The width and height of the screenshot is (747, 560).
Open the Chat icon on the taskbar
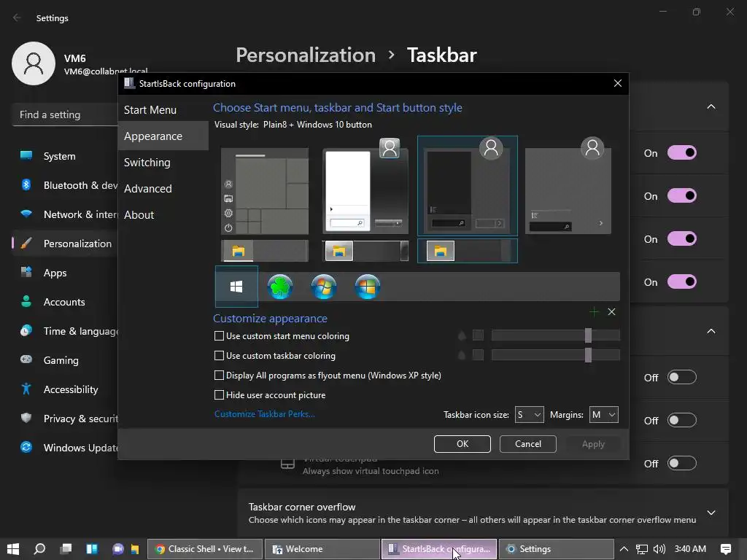click(x=117, y=549)
